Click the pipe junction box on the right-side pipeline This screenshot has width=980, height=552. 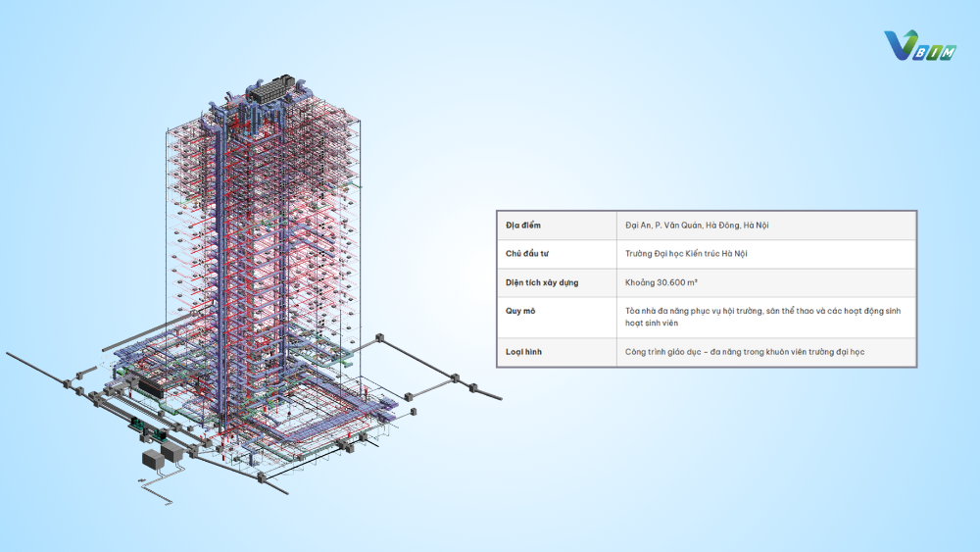455,377
